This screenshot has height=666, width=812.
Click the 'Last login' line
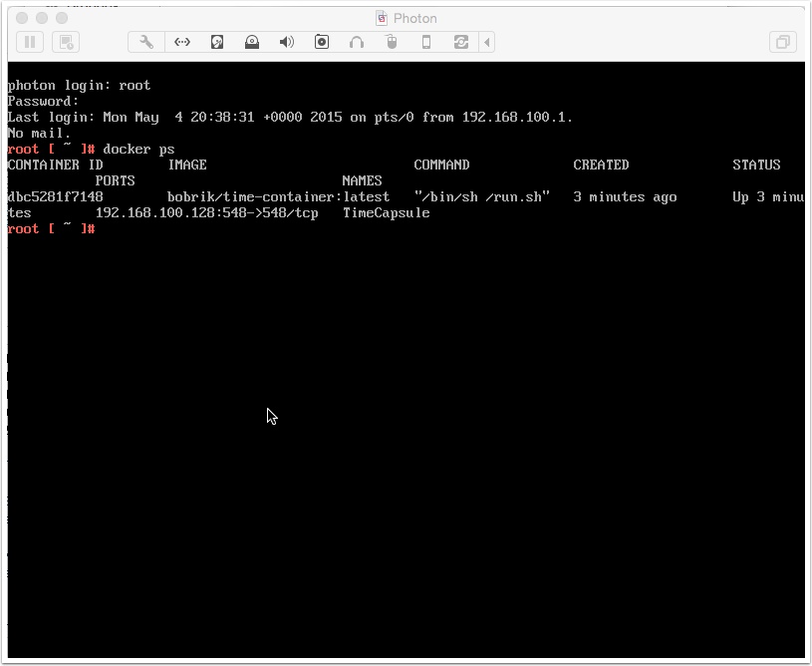click(x=290, y=117)
